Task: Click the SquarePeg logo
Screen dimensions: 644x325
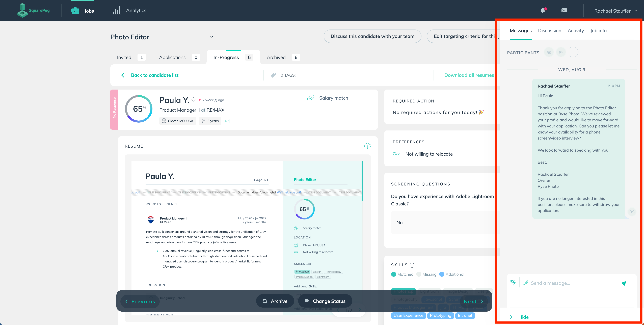Action: 33,10
